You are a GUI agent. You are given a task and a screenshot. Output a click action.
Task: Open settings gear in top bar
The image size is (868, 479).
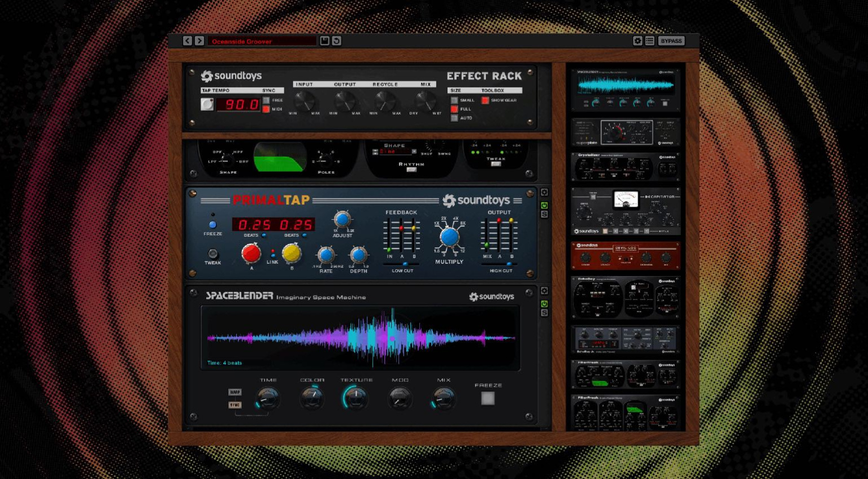tap(637, 41)
